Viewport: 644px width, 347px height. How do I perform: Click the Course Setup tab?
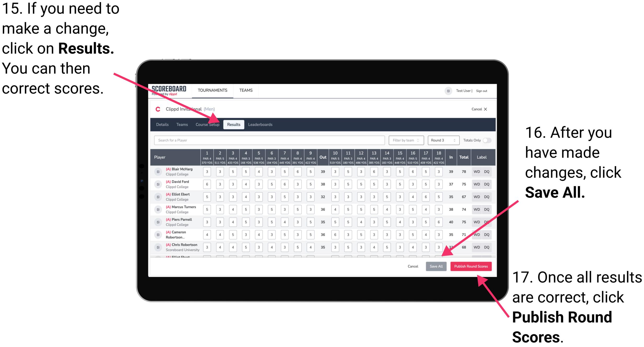[x=208, y=124]
